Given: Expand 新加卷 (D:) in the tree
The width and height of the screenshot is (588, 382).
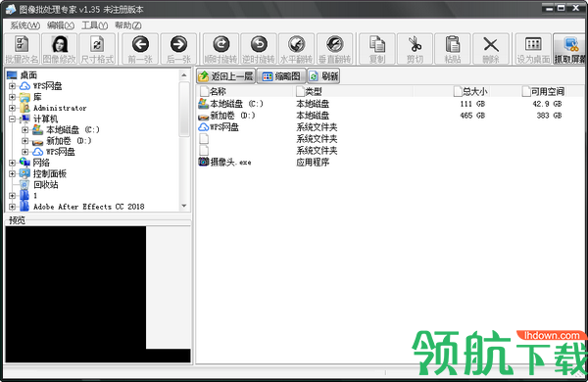Looking at the screenshot, I should point(24,141).
